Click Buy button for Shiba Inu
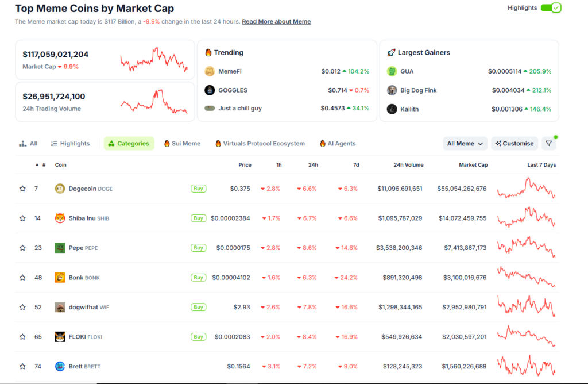588x384 pixels. tap(198, 218)
